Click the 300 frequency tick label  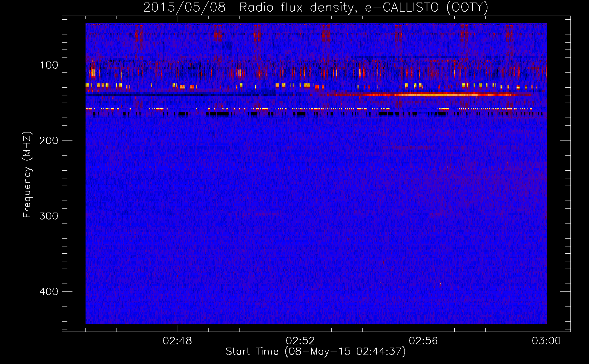point(49,216)
